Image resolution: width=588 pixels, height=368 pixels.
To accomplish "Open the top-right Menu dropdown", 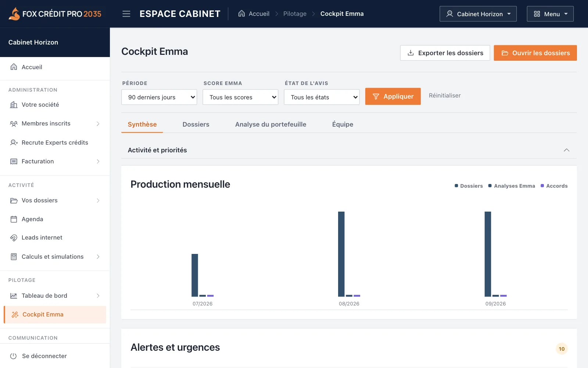I will [550, 14].
